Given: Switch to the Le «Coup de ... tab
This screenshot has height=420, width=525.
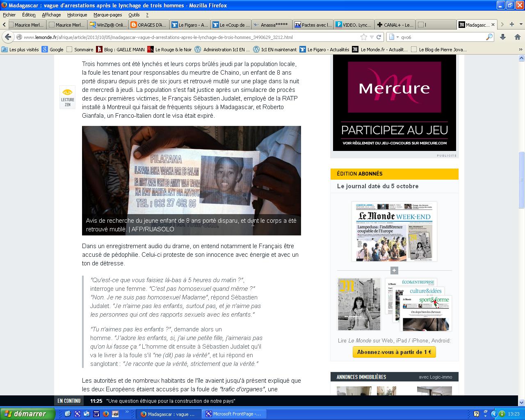Looking at the screenshot, I should point(231,25).
